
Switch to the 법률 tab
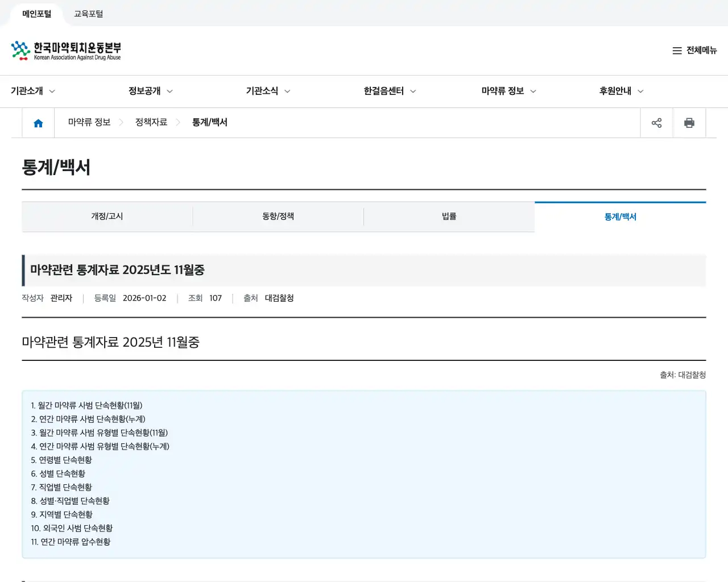(449, 216)
